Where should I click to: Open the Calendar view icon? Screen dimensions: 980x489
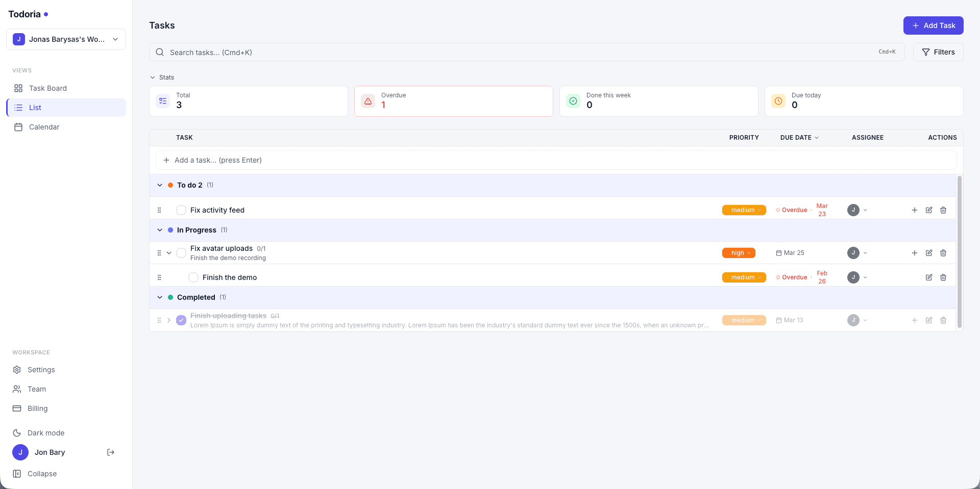coord(18,126)
